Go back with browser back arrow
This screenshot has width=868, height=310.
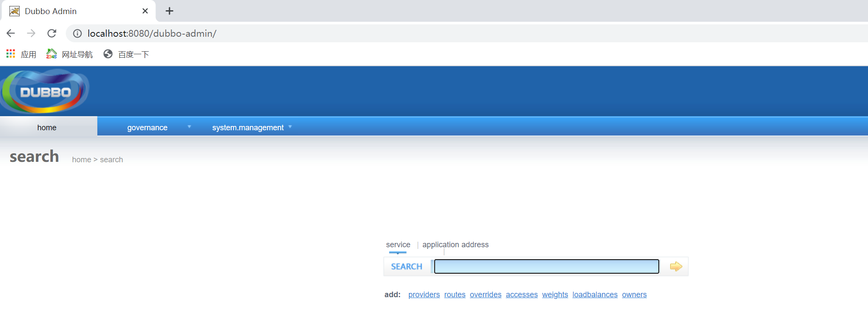(11, 33)
